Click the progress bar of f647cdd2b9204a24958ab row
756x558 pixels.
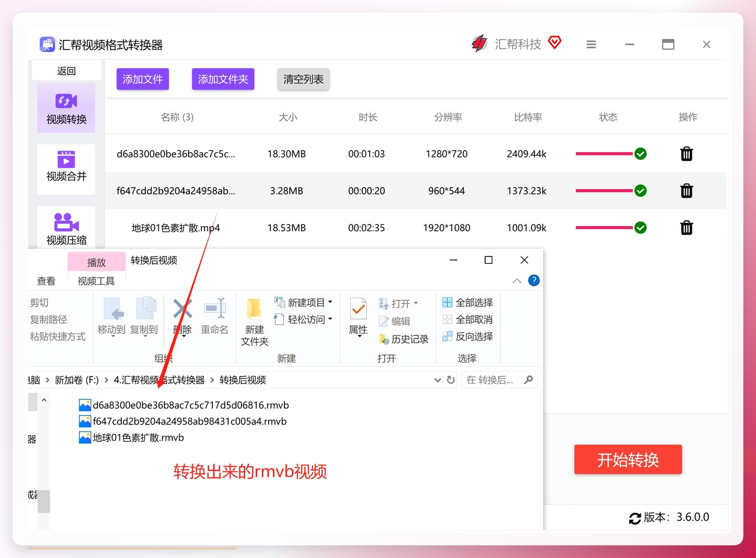pos(604,191)
